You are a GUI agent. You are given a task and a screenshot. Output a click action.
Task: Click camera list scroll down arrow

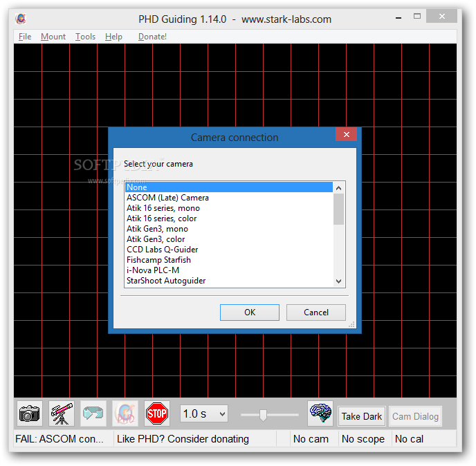(339, 281)
